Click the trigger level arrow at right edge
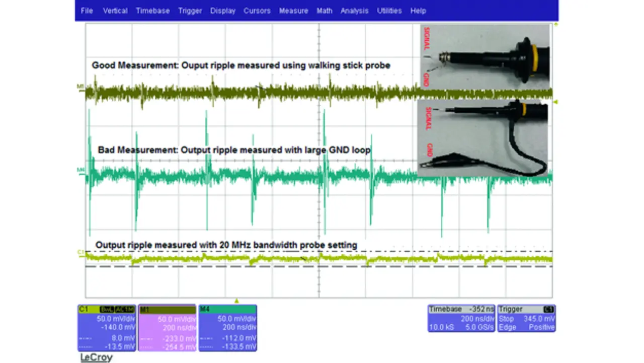Screen dimensions: 644x363 point(555,102)
